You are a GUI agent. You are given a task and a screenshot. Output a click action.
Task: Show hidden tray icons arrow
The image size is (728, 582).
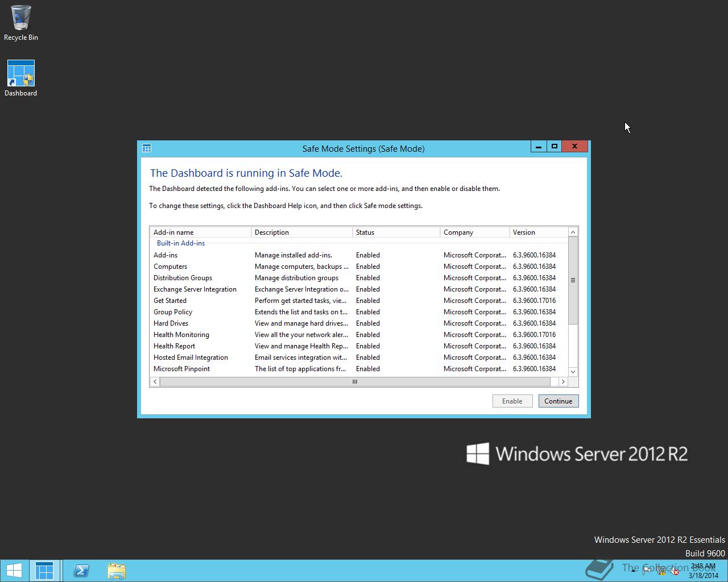pyautogui.click(x=633, y=571)
